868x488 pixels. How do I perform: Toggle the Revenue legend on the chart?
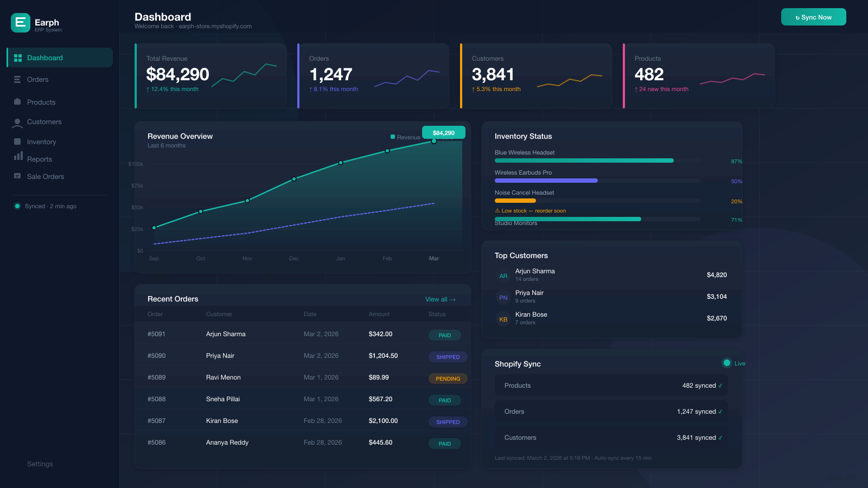coord(404,137)
